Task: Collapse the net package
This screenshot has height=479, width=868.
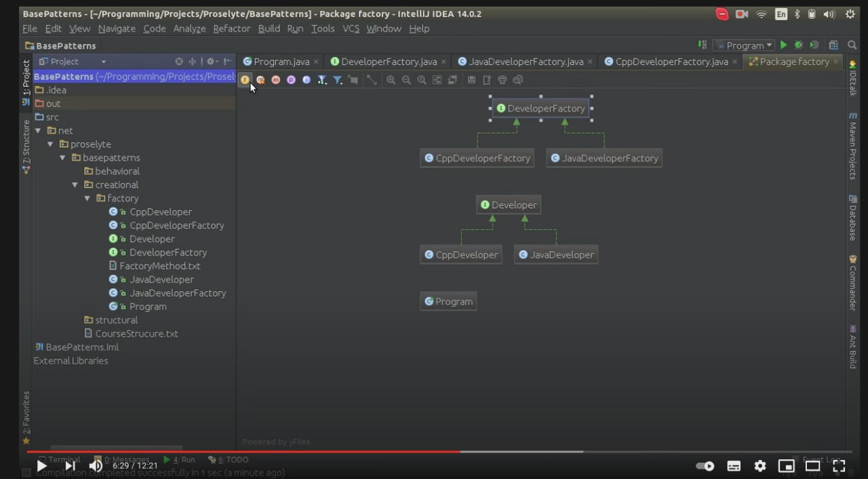Action: 38,131
